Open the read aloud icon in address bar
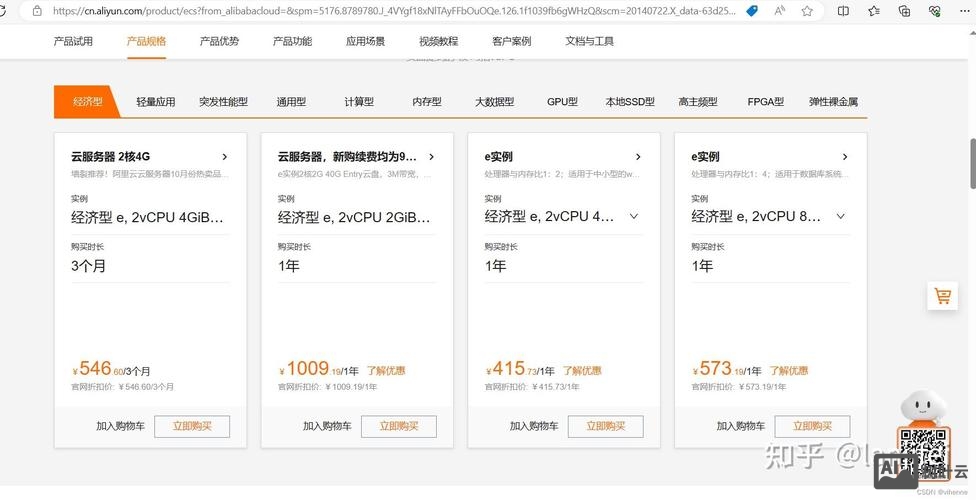 pyautogui.click(x=780, y=11)
